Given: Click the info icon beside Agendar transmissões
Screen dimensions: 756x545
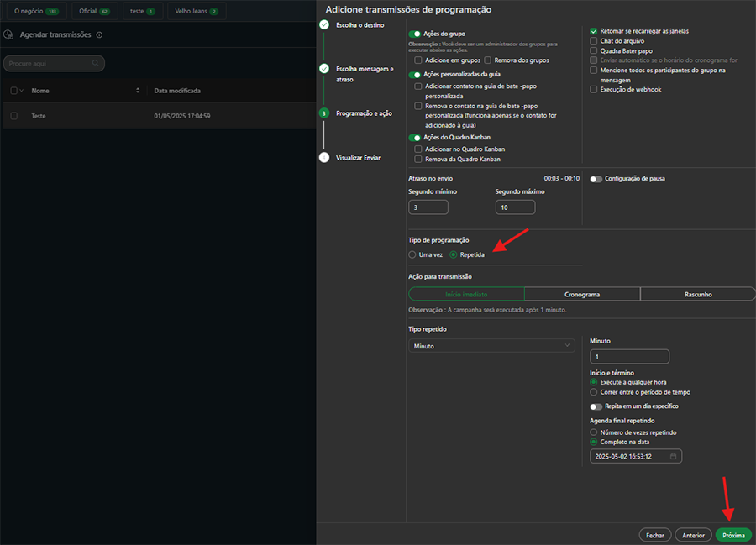Looking at the screenshot, I should (99, 35).
